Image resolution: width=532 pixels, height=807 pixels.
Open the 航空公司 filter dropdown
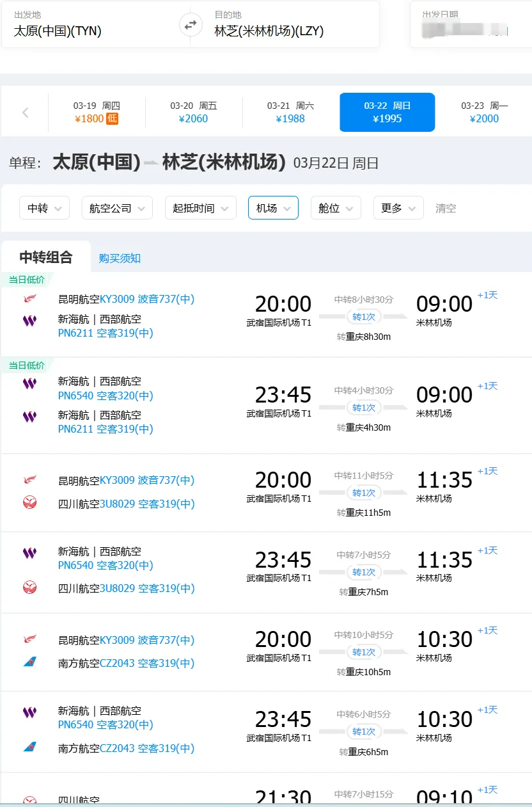(x=117, y=208)
